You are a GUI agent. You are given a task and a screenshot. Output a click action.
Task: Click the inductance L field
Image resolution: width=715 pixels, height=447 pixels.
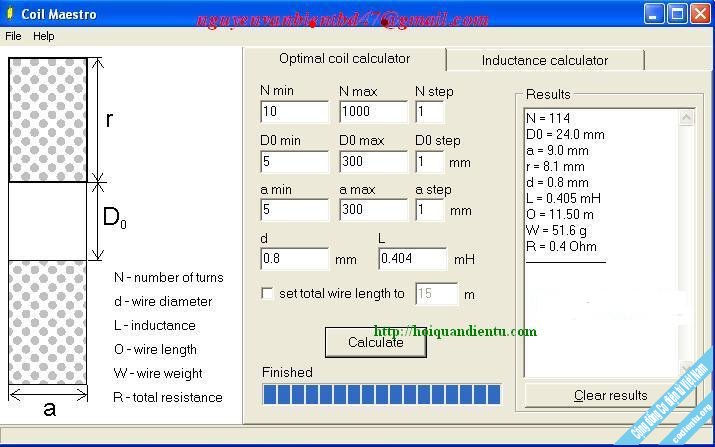coord(413,259)
